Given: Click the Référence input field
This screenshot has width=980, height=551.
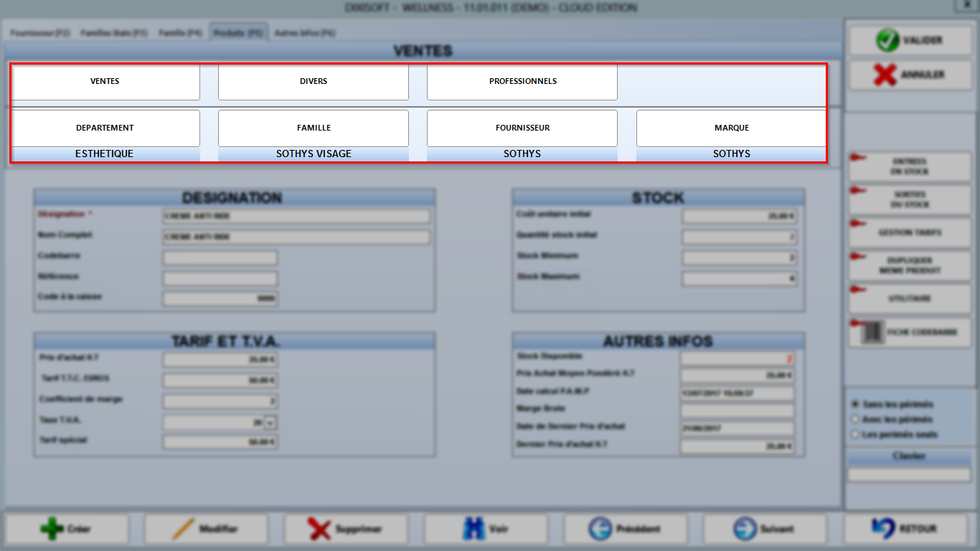Looking at the screenshot, I should 220,279.
